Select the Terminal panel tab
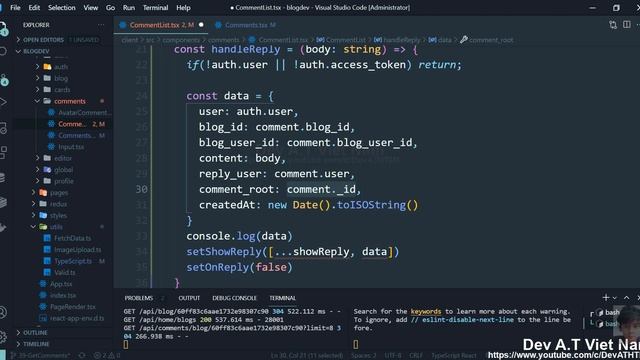 (282, 298)
